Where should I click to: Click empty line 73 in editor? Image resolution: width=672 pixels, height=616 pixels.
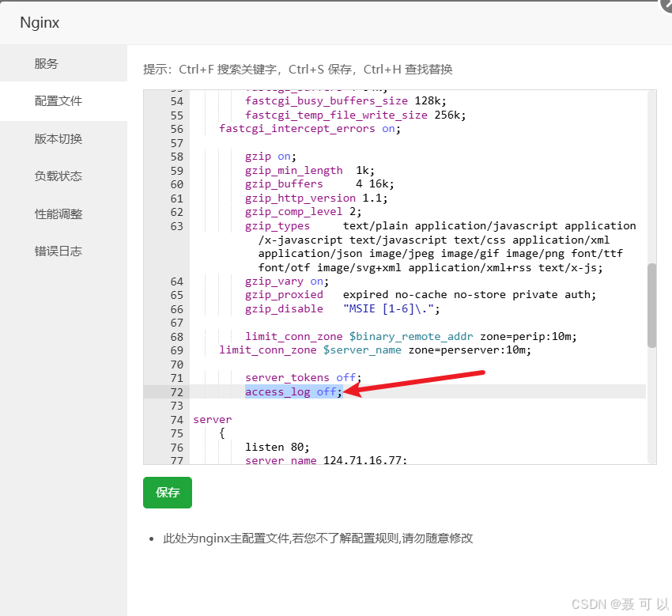(x=418, y=406)
